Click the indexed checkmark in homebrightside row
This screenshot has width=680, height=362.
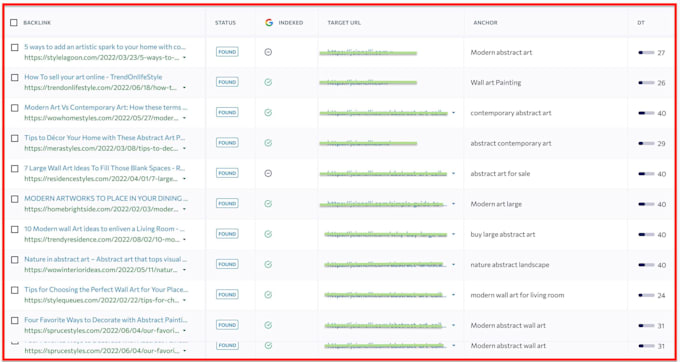(268, 204)
